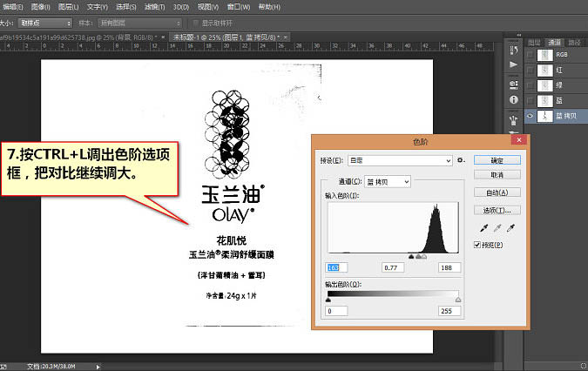Image resolution: width=588 pixels, height=371 pixels.
Task: Click the output white slider triangle
Action: [458, 300]
